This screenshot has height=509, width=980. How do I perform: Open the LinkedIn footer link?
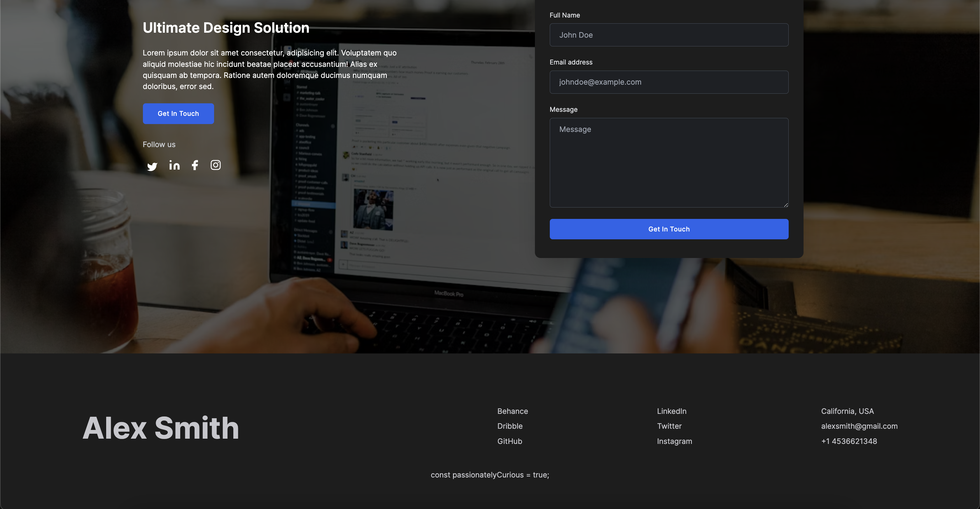[671, 411]
